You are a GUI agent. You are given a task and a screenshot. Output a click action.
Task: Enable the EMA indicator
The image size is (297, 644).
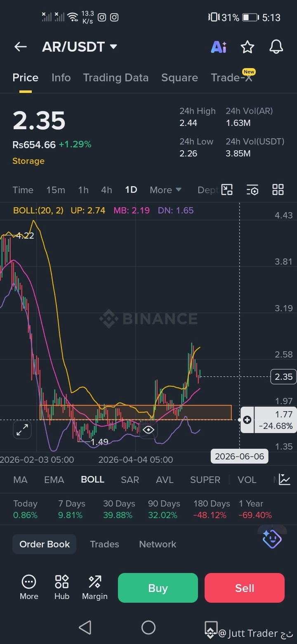[x=54, y=480]
